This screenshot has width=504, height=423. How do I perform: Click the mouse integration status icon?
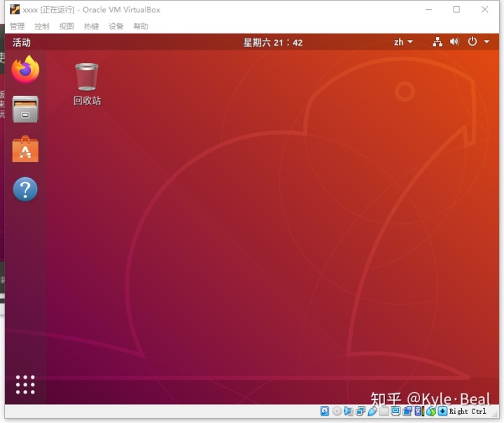click(431, 411)
